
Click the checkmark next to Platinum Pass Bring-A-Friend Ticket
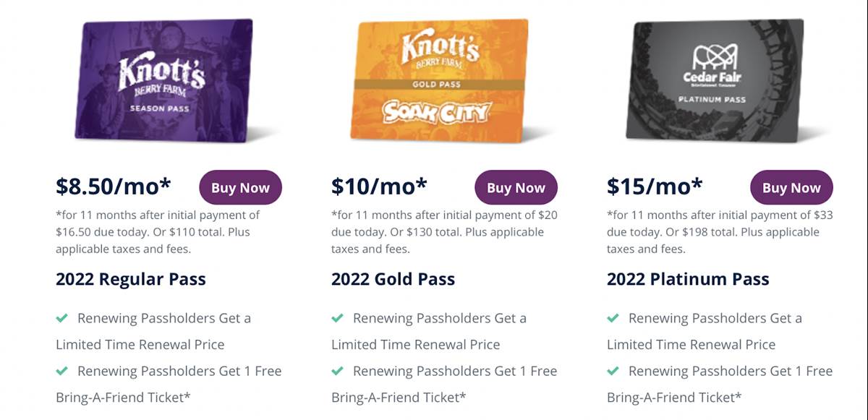tap(613, 371)
